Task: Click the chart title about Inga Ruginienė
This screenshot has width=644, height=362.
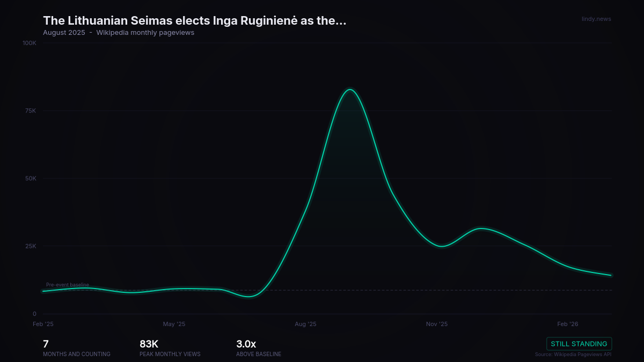Action: click(195, 20)
